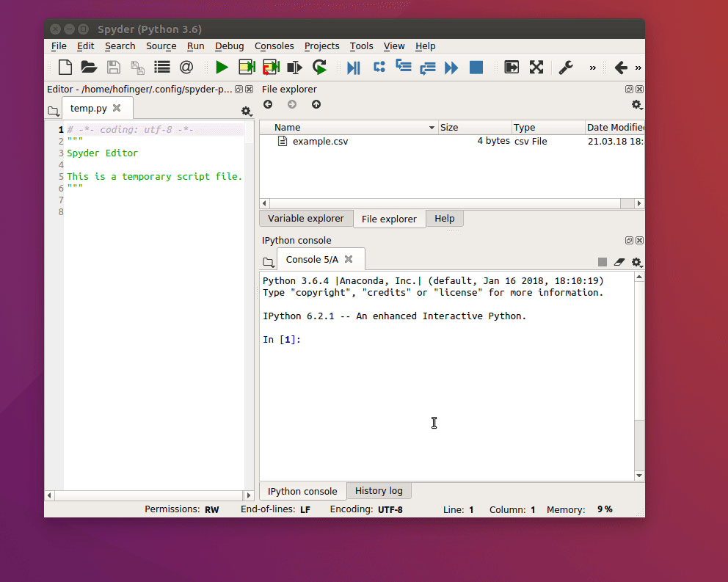
Task: Click at the In [1]: console prompt
Action: coord(282,340)
